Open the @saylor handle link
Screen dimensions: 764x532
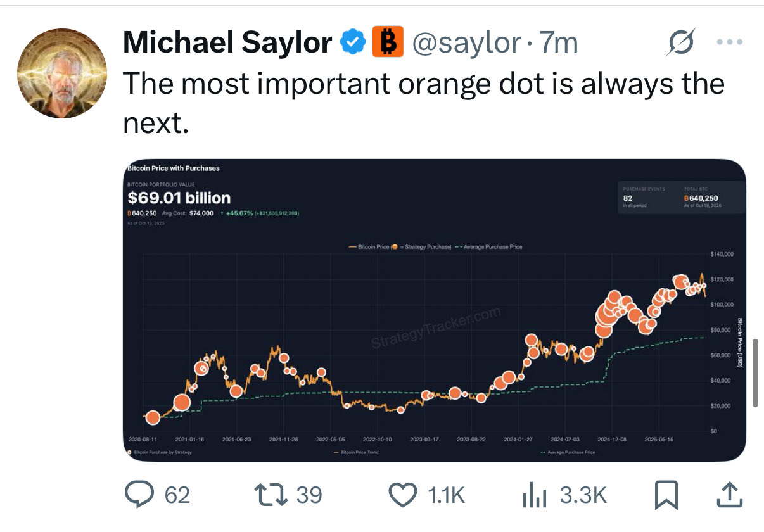[466, 43]
